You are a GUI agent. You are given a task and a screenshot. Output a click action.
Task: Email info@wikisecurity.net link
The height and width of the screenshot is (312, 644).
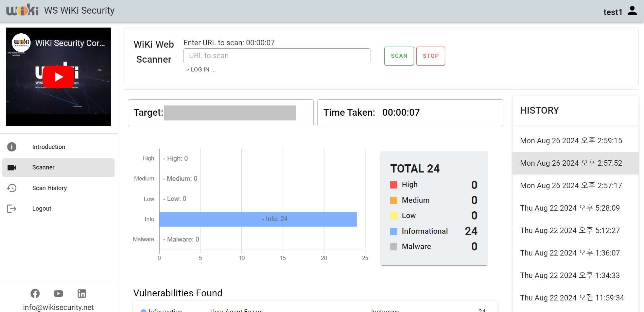pyautogui.click(x=58, y=307)
